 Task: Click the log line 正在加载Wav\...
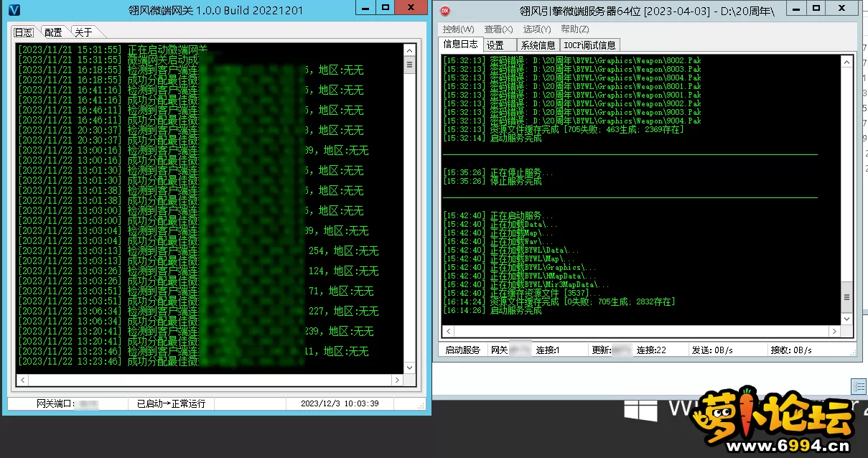tap(499, 241)
